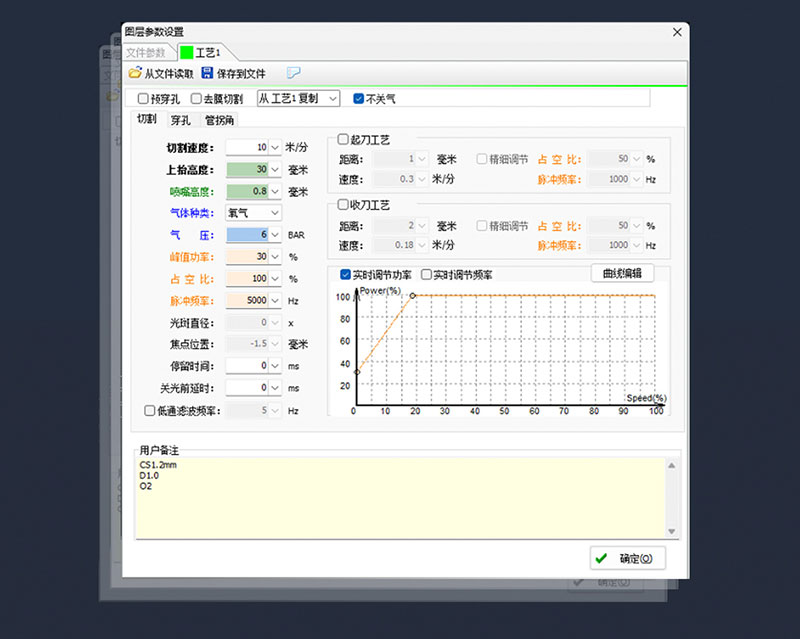Click the green color square on 工艺1 tab
This screenshot has width=800, height=639.
click(186, 51)
